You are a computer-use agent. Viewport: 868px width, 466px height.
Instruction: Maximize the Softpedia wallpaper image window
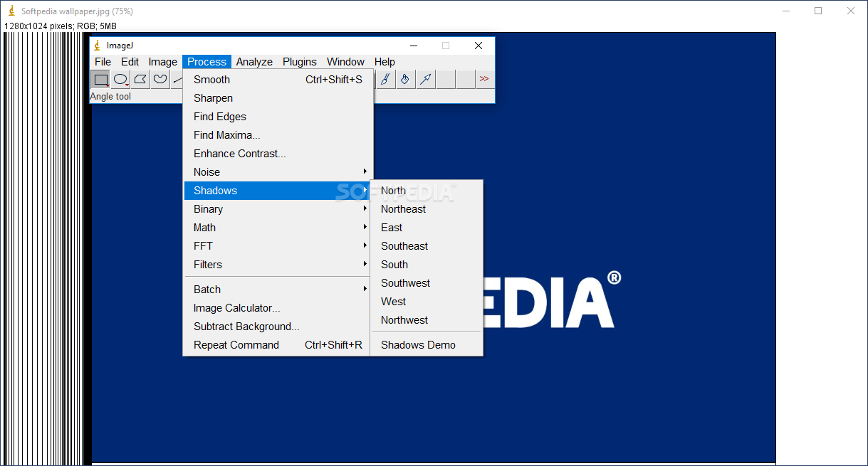[818, 11]
